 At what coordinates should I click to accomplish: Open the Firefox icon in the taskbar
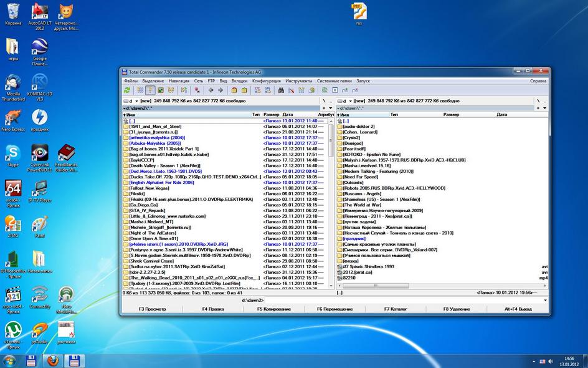tap(53, 361)
